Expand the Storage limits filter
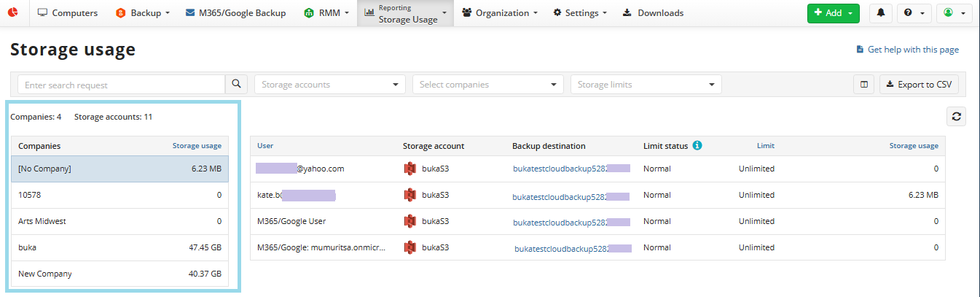Viewport: 980px width, 297px height. coord(646,85)
